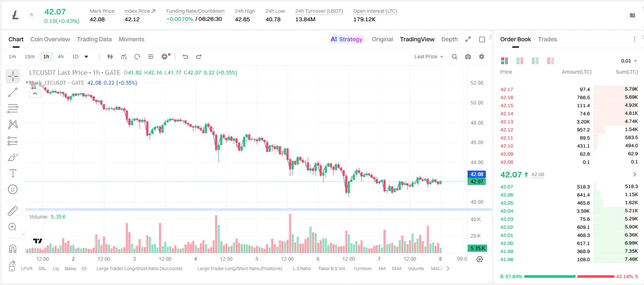Open chart settings gear icon
The height and width of the screenshot is (285, 644).
(482, 57)
